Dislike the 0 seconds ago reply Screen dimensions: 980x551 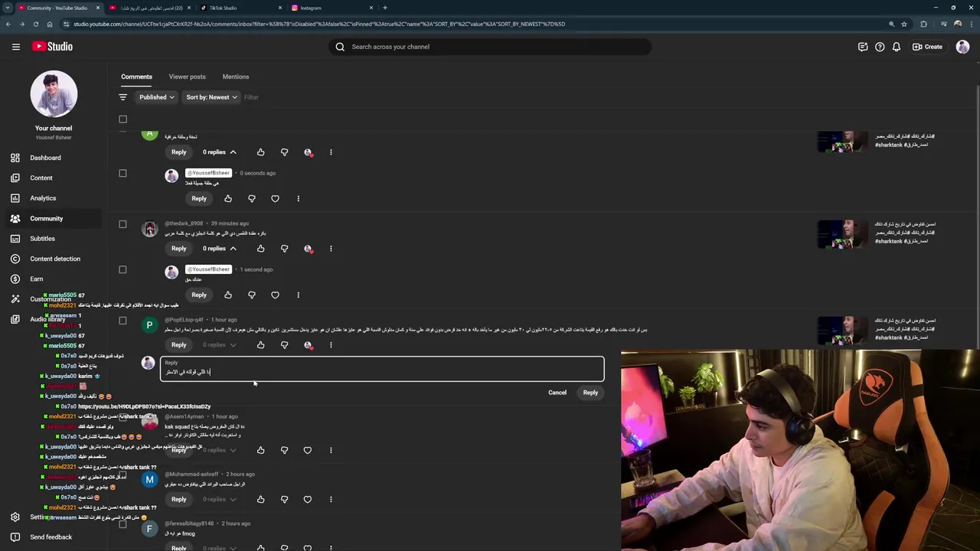tap(251, 198)
